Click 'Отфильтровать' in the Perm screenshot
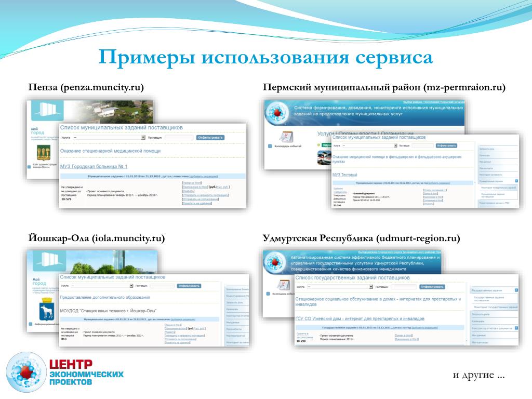 (446, 145)
